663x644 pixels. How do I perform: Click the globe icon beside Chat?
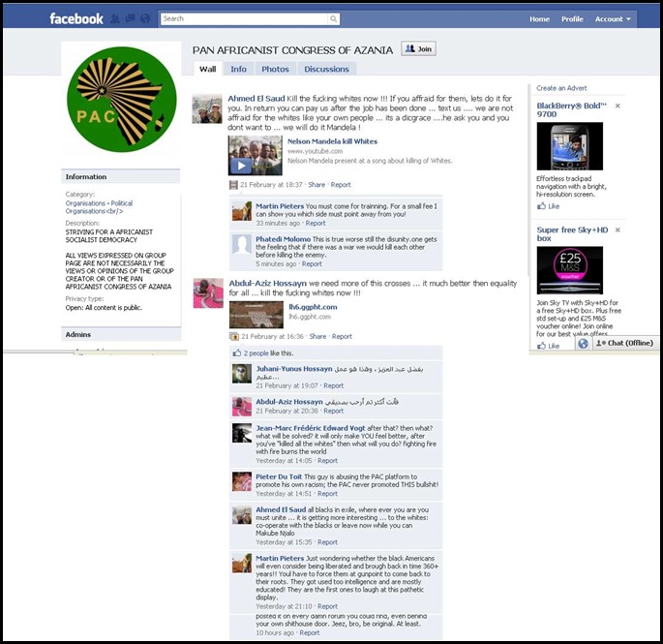tap(583, 343)
